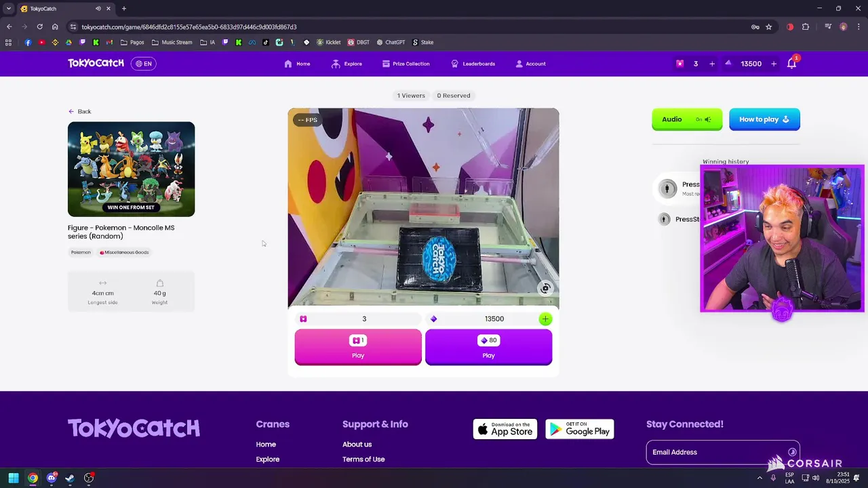This screenshot has width=868, height=488.
Task: Open the browser extensions puzzle icon
Action: [x=806, y=27]
